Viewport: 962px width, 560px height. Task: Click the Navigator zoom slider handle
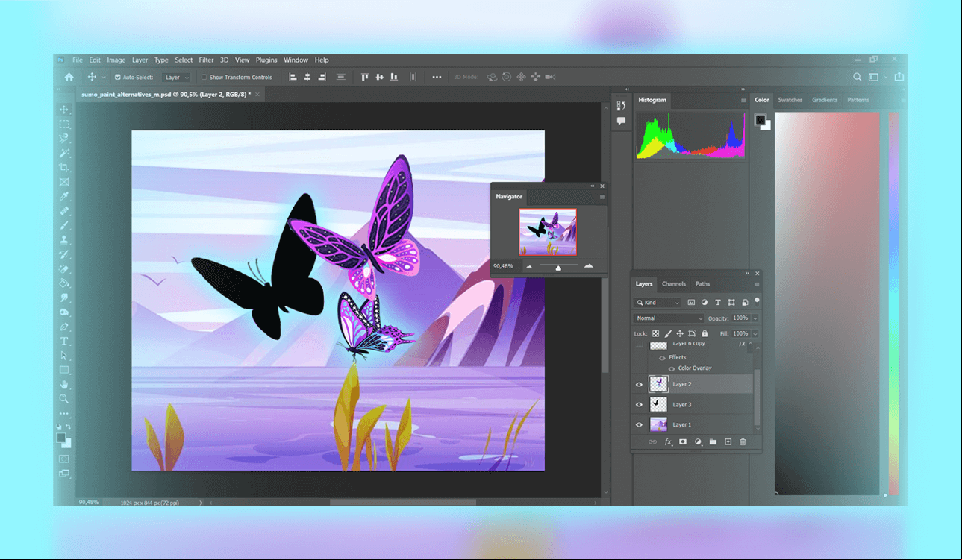click(558, 268)
